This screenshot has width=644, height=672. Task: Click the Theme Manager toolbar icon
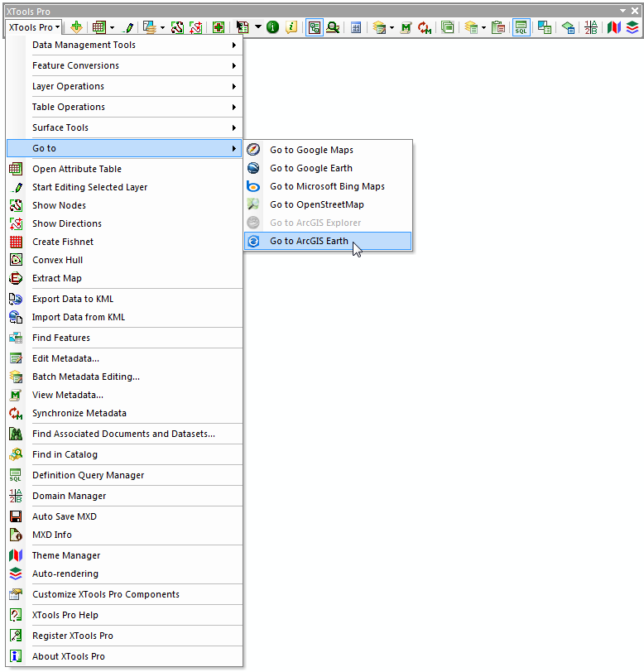pos(614,27)
